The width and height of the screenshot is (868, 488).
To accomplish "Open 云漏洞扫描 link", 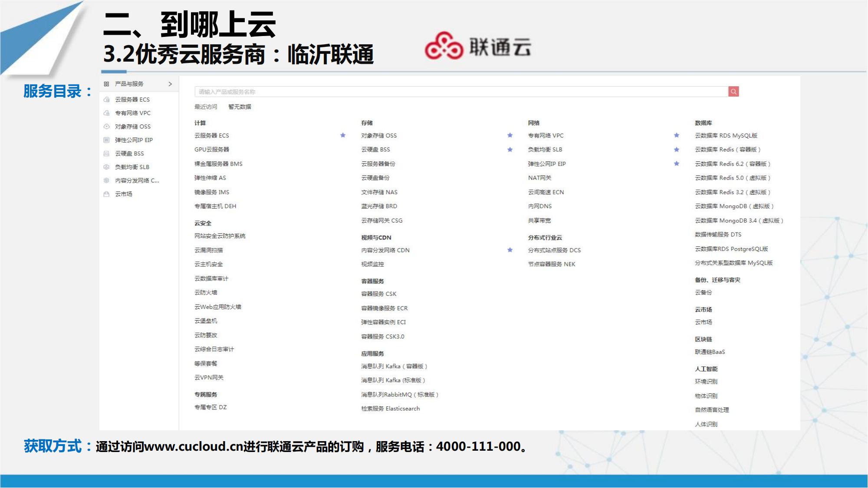I will coord(209,250).
